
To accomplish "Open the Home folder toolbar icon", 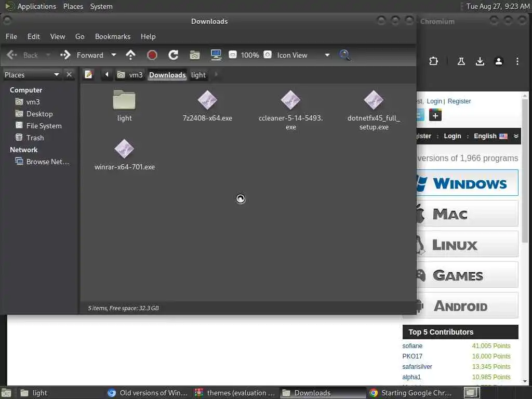I will pos(195,55).
